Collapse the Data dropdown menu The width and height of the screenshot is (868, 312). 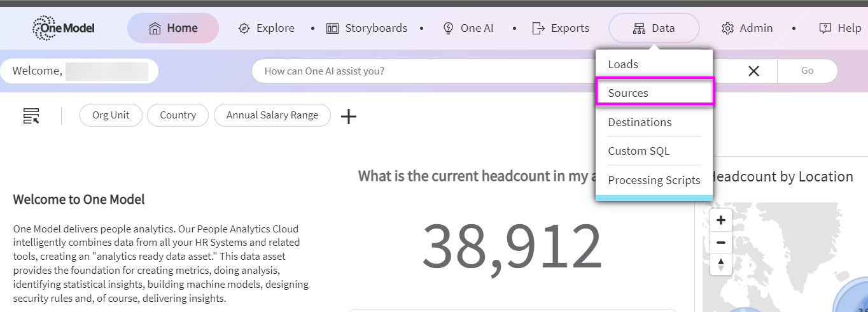tap(654, 28)
